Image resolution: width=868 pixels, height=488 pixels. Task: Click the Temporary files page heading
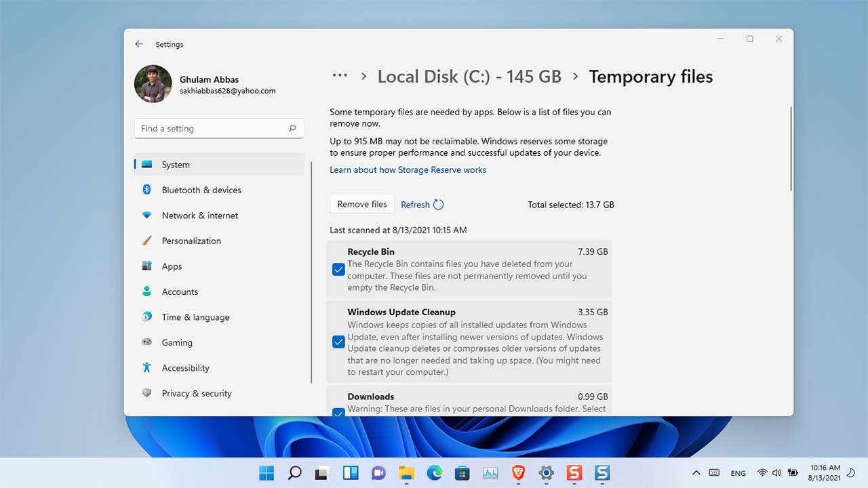pyautogui.click(x=651, y=77)
